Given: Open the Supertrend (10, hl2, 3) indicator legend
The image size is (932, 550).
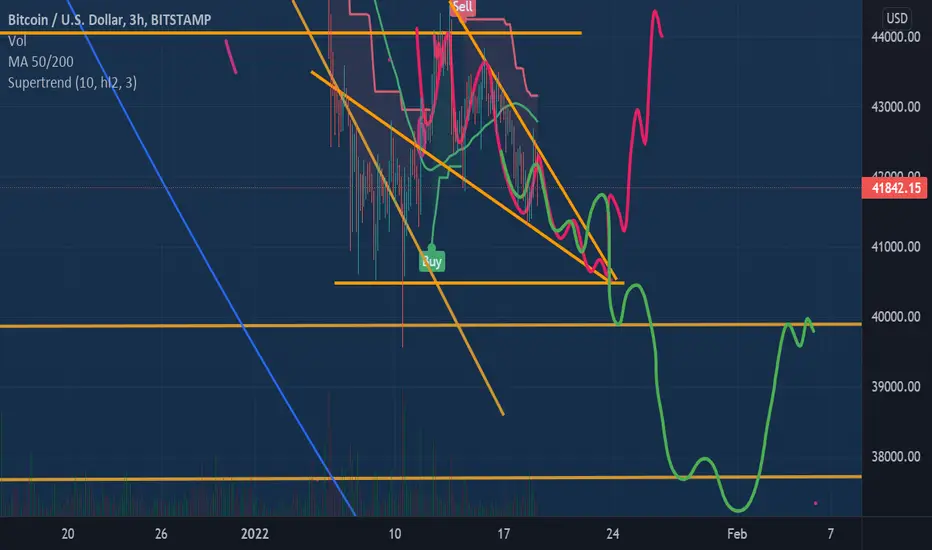Looking at the screenshot, I should 72,83.
